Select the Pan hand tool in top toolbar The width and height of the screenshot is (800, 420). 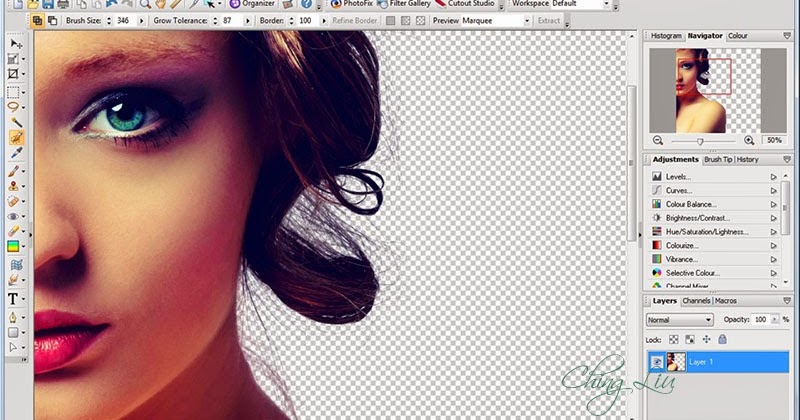(161, 5)
